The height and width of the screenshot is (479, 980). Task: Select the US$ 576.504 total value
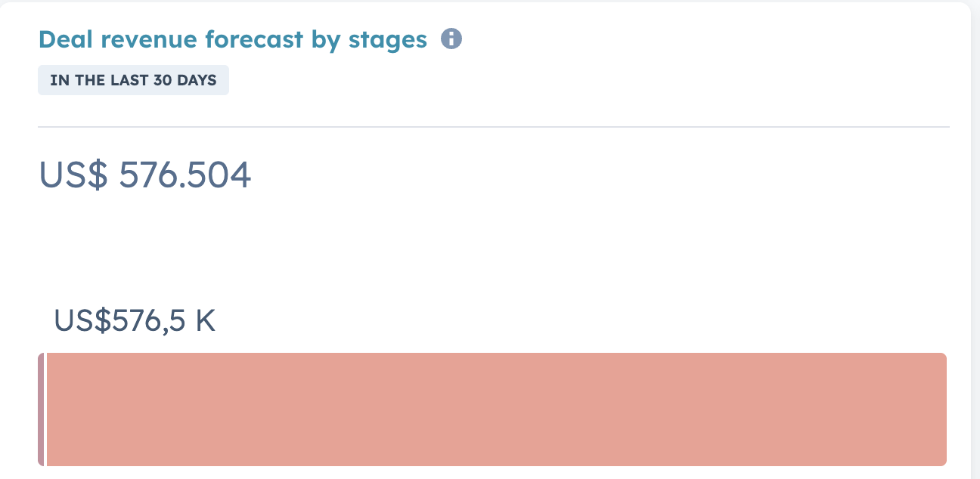144,176
